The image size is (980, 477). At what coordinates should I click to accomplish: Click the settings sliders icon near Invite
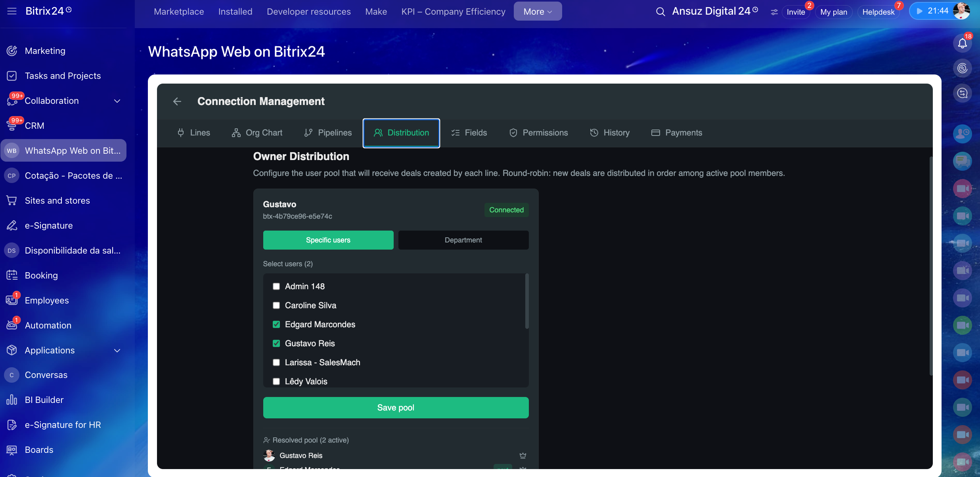774,12
